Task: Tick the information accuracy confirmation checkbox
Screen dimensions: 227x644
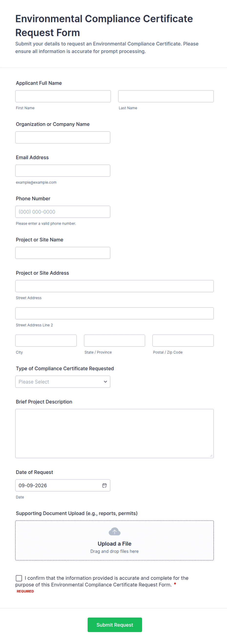Action: click(19, 578)
